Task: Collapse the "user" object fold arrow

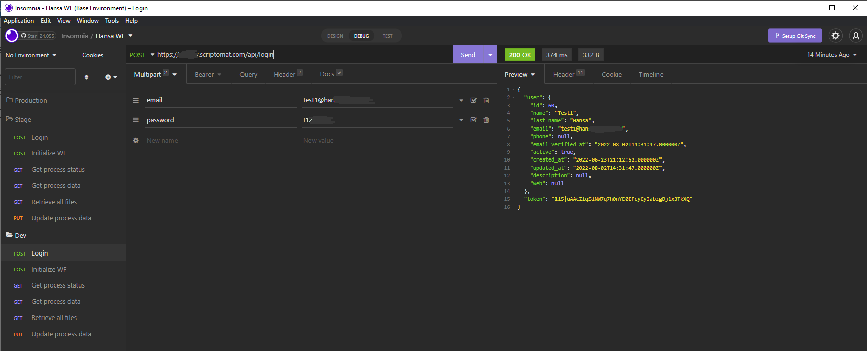Action: pyautogui.click(x=513, y=98)
